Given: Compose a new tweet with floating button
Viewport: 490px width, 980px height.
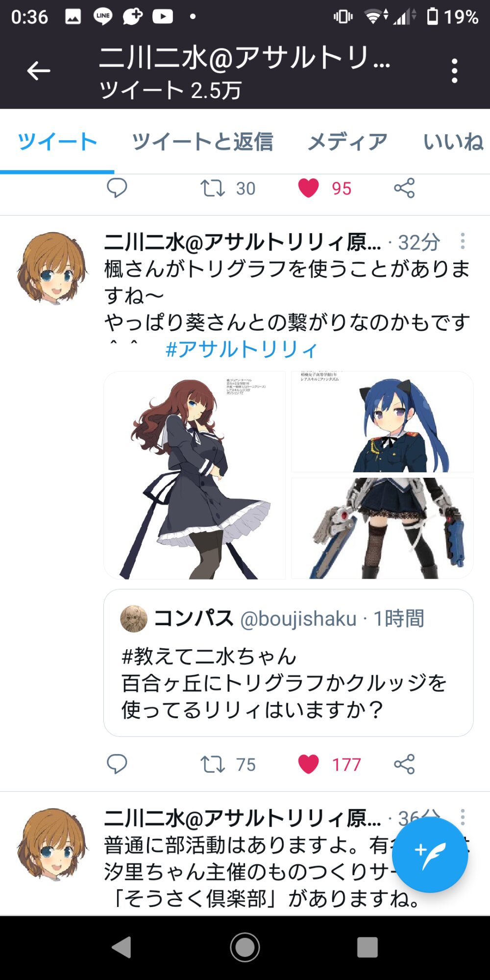Looking at the screenshot, I should [x=430, y=855].
